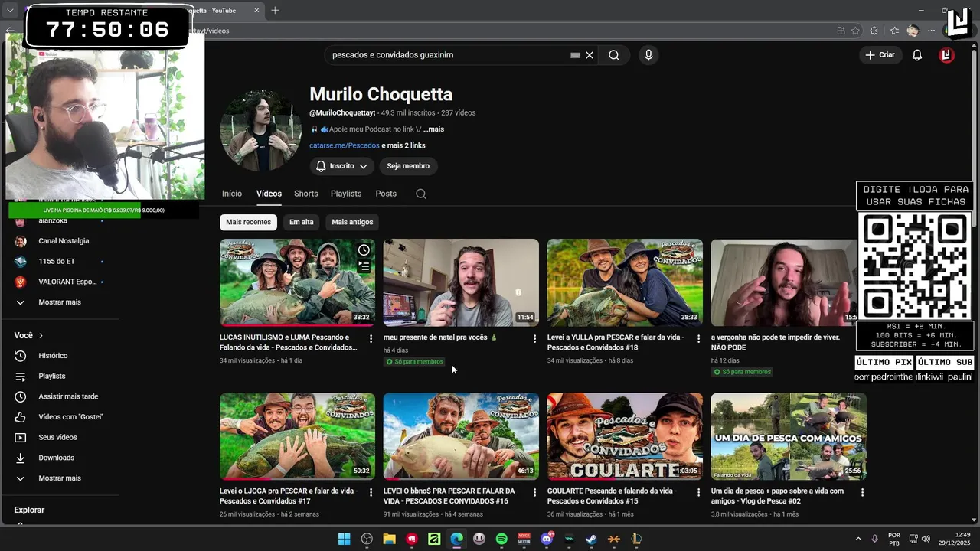Switch to the Posts channel tab
This screenshot has height=551, width=980.
386,194
